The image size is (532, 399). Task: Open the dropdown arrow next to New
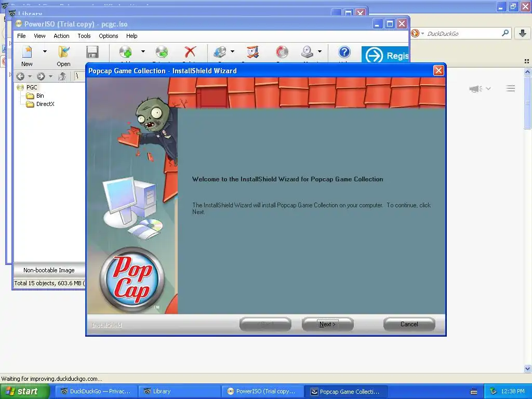point(45,51)
